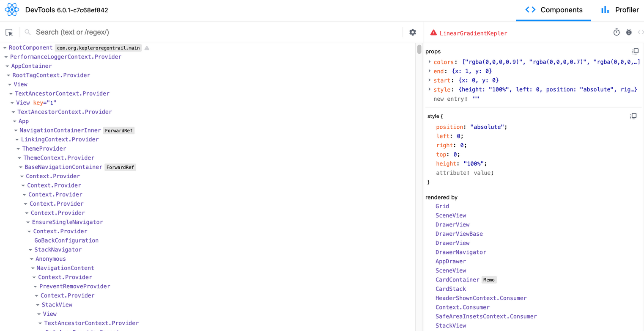The width and height of the screenshot is (644, 331).
Task: Open CardStack from rendered by list
Action: 450,289
